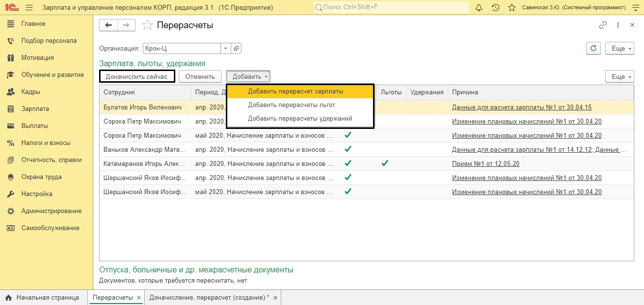Open hamburger main menu icon
This screenshot has width=644, height=305.
pyautogui.click(x=29, y=8)
